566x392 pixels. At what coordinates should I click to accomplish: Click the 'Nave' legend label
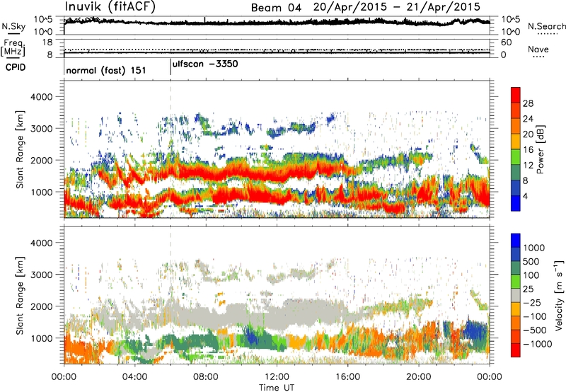coord(538,49)
